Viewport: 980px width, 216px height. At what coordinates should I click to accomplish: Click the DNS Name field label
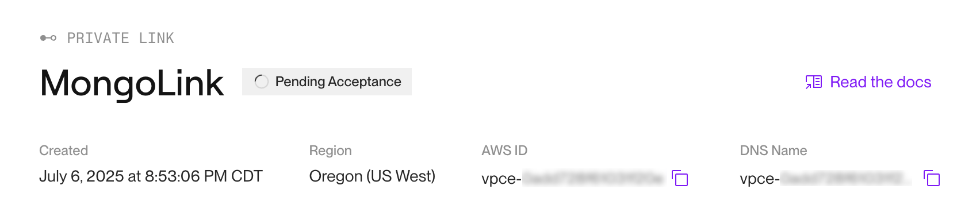pos(774,151)
